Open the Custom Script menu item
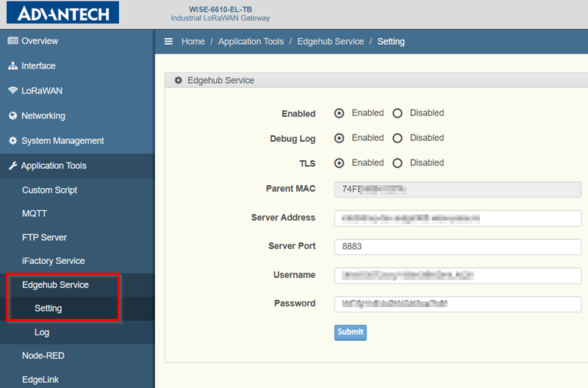The image size is (588, 388). pyautogui.click(x=49, y=190)
